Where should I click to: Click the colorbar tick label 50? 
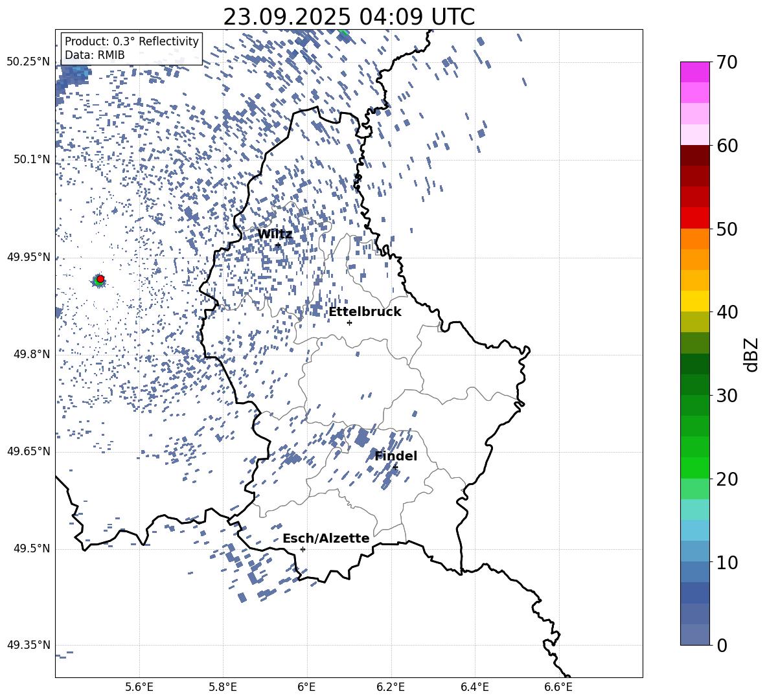point(727,229)
